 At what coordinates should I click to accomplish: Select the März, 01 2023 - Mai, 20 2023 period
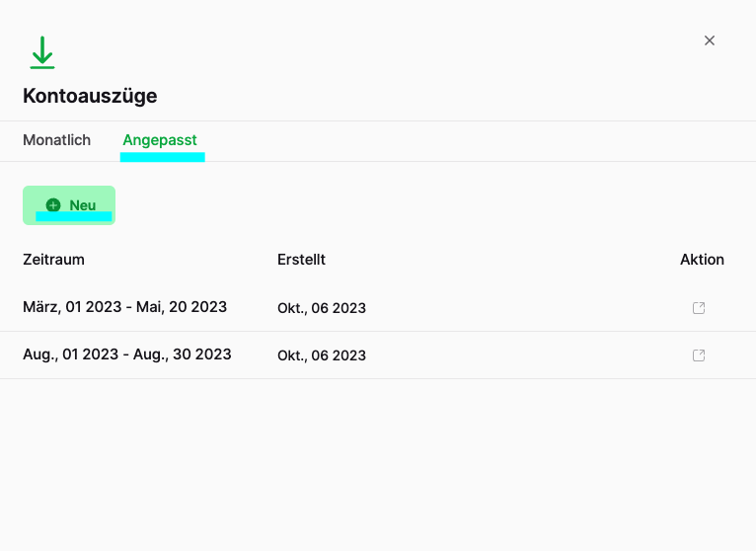[124, 307]
